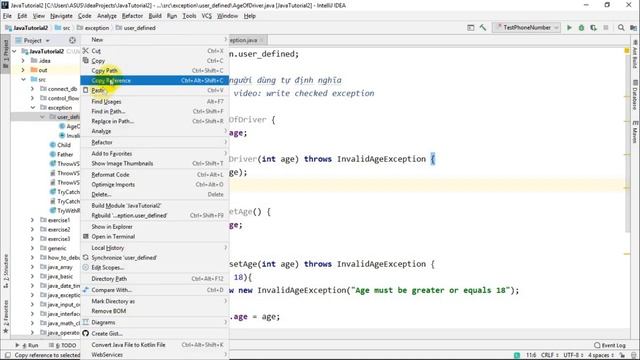Open the New submenu
The image size is (640, 360).
tap(155, 40)
